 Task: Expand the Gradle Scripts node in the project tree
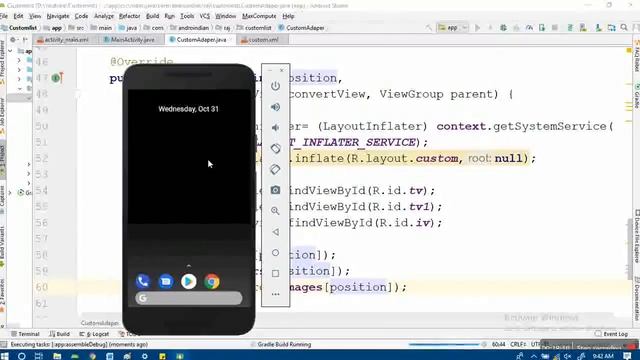10,192
